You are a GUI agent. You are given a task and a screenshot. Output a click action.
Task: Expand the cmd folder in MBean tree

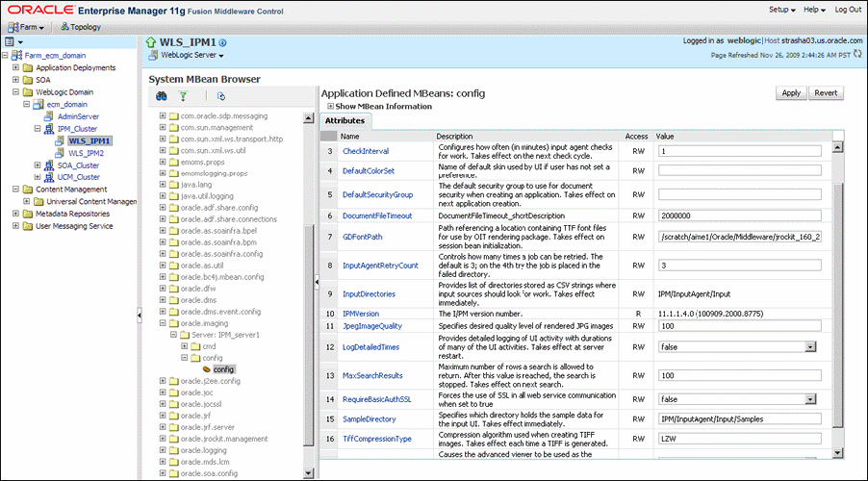coord(185,346)
